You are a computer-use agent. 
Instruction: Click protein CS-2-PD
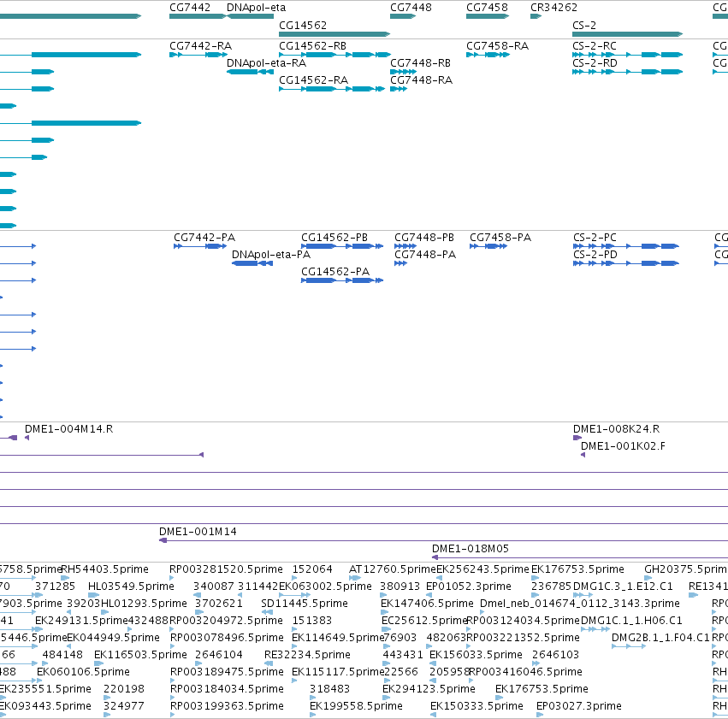[595, 255]
